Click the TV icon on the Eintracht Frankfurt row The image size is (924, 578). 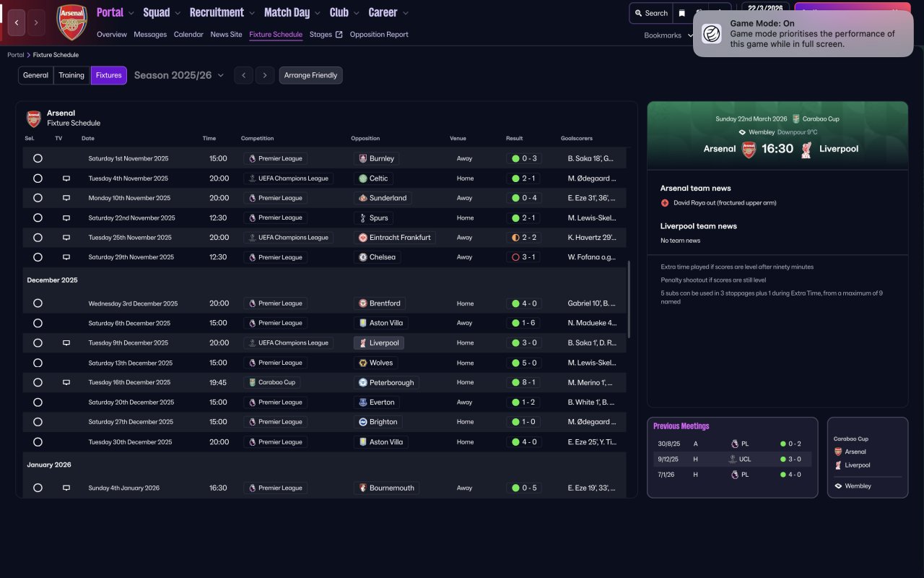(66, 238)
